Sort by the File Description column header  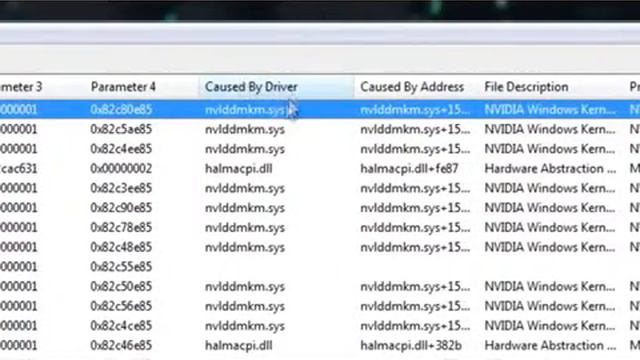(x=526, y=87)
